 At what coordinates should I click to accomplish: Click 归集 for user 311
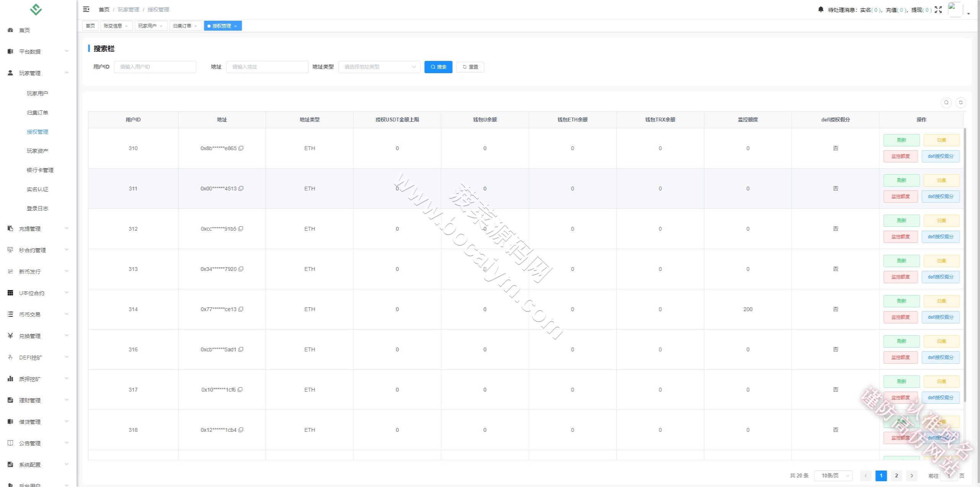[942, 180]
